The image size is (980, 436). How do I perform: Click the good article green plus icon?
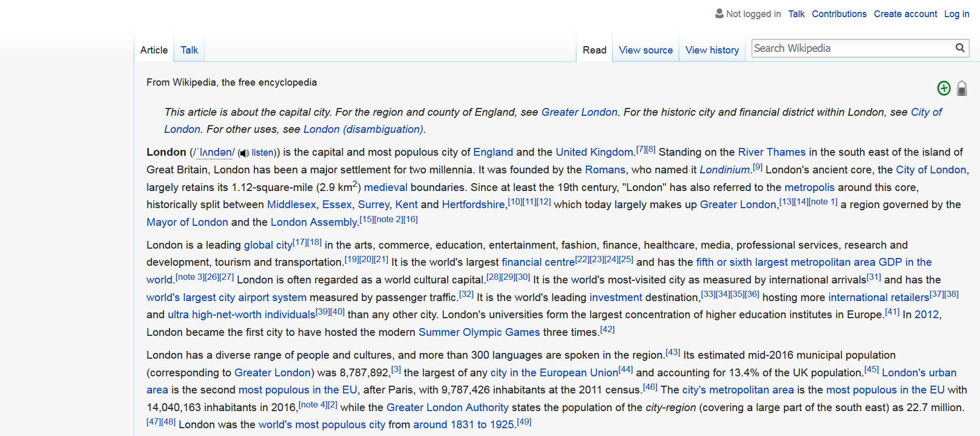click(x=944, y=88)
